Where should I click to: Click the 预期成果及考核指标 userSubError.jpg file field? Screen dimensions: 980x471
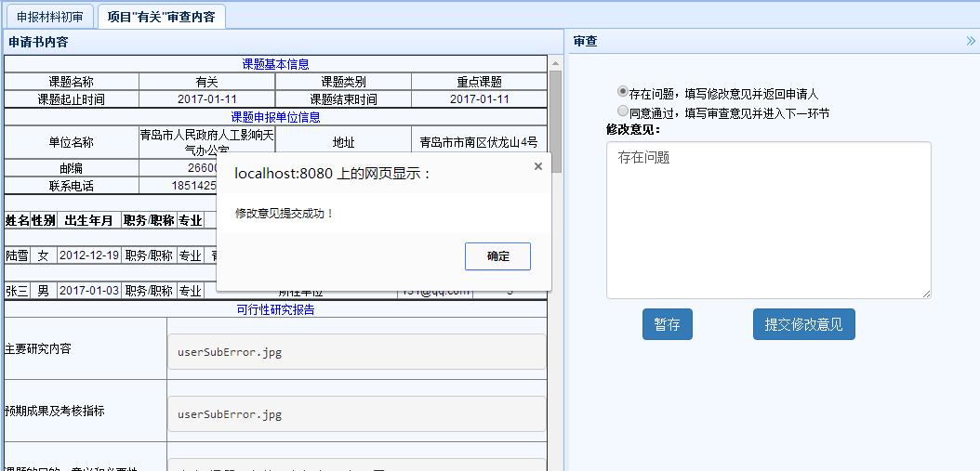[356, 413]
